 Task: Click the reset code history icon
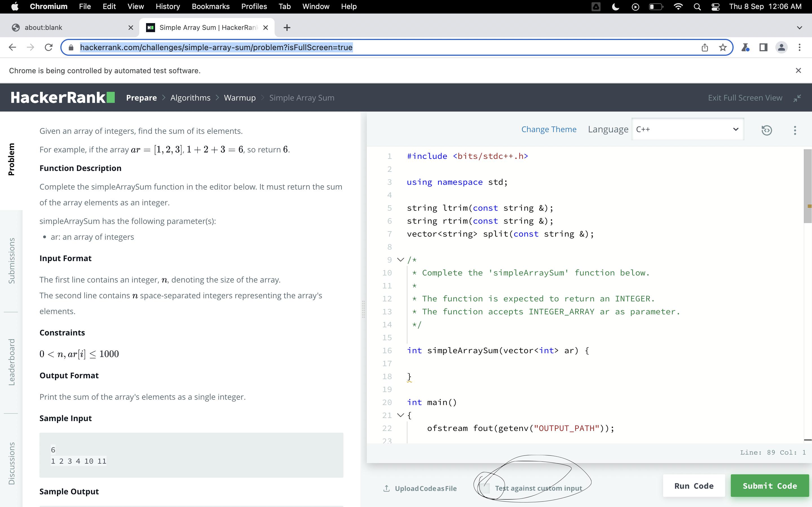[766, 130]
